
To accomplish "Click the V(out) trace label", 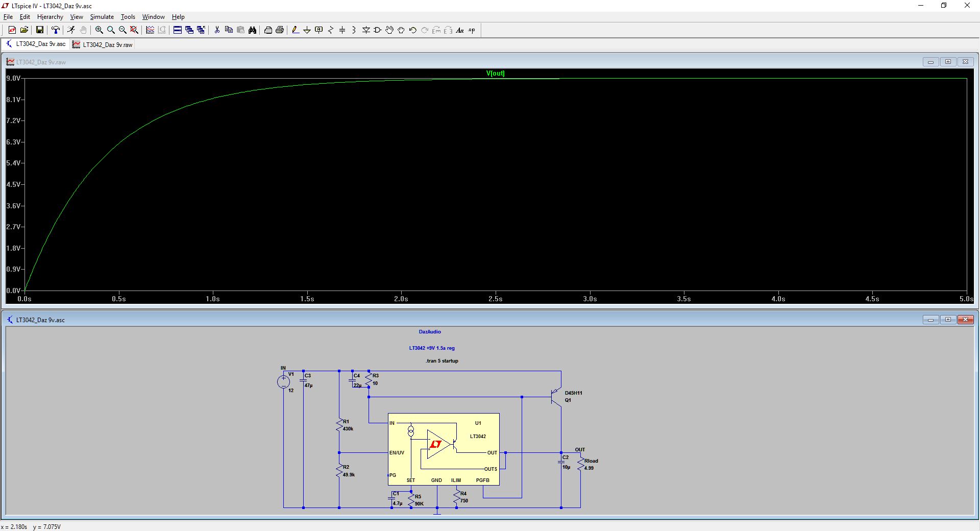I will pyautogui.click(x=495, y=73).
